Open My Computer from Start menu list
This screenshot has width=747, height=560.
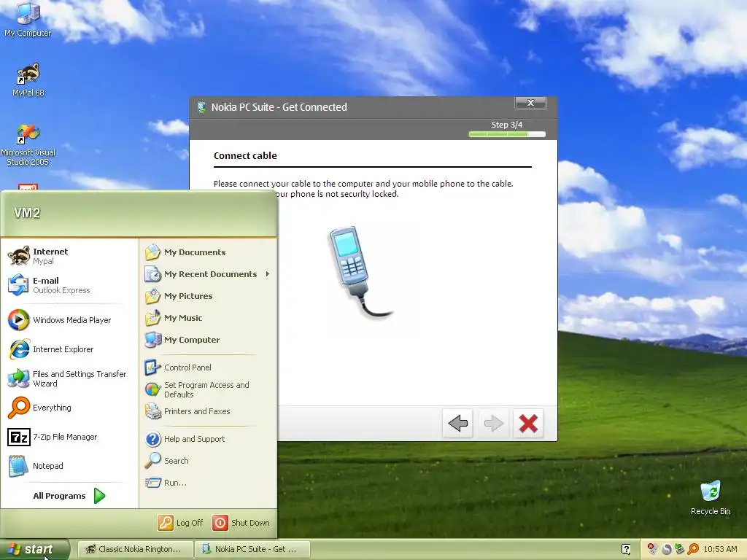[208, 340]
